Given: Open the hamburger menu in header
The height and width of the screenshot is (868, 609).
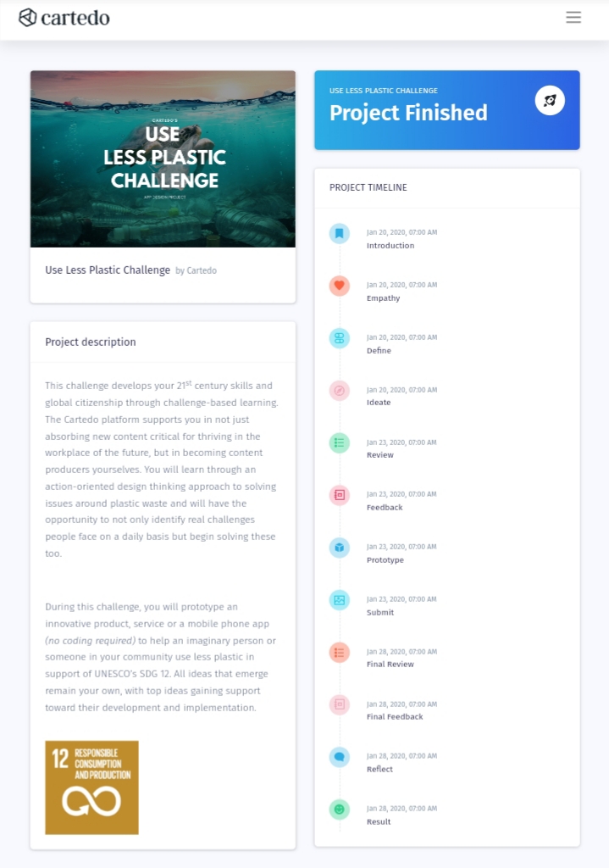Looking at the screenshot, I should pos(573,17).
